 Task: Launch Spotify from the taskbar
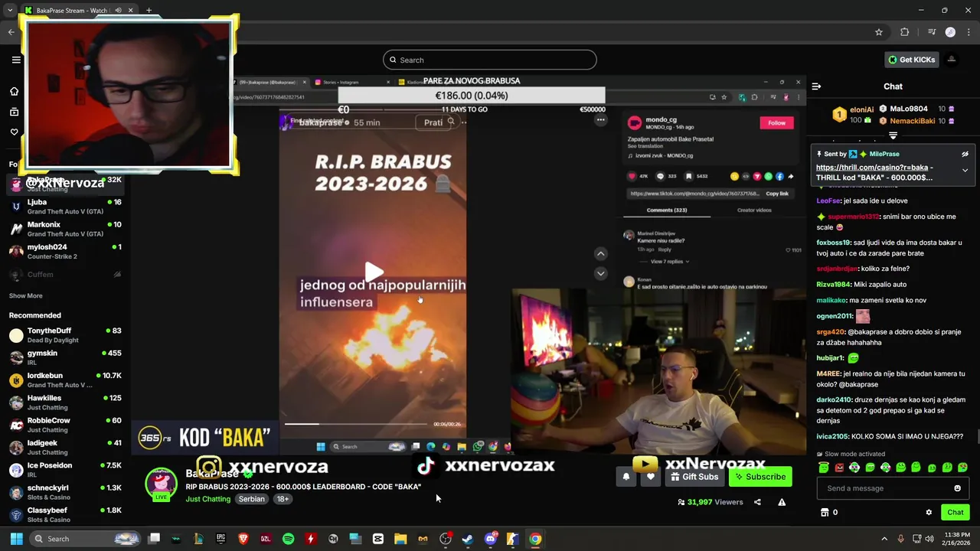(x=288, y=539)
